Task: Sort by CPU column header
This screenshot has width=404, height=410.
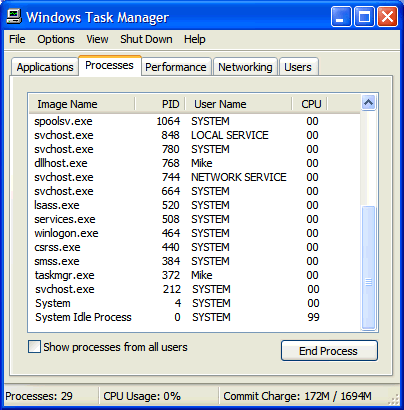Action: tap(310, 104)
